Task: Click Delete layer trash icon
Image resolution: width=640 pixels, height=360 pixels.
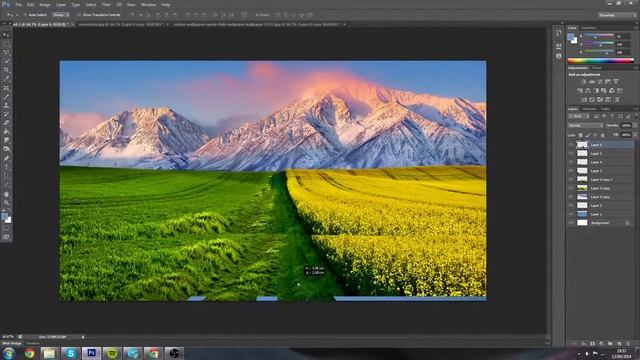Action: pos(628,344)
